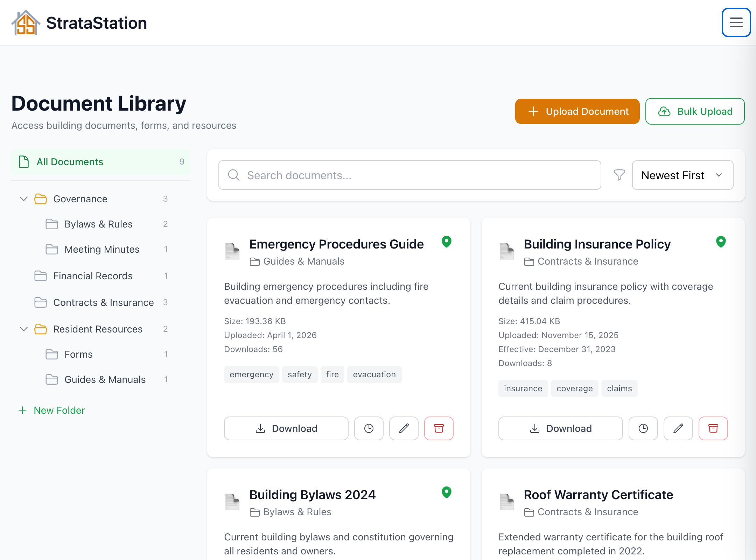Click the evacuation tag
The image size is (756, 560).
374,374
